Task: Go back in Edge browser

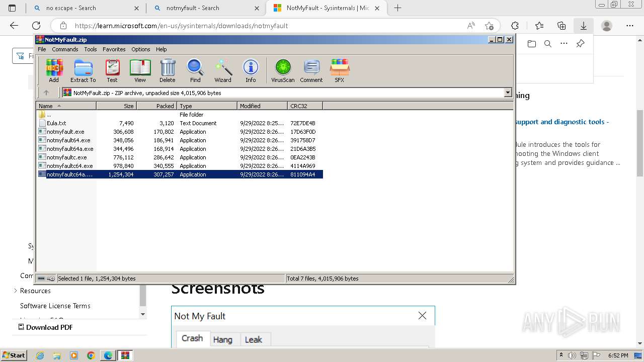Action: 14,26
